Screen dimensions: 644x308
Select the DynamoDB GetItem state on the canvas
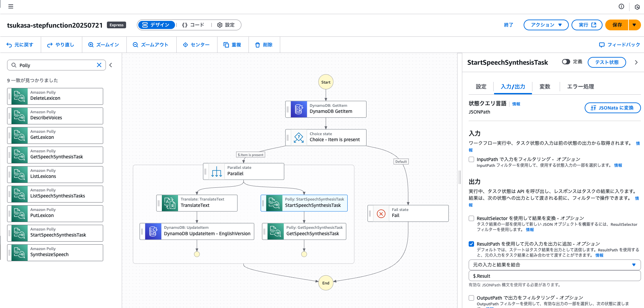pyautogui.click(x=326, y=109)
